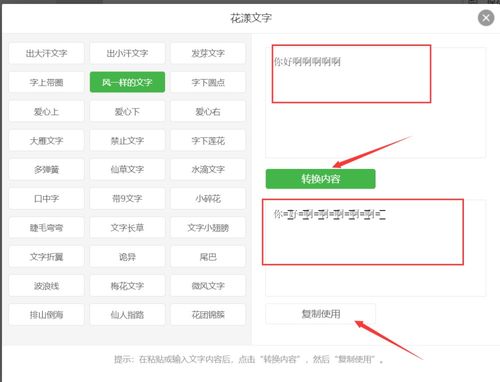Select the highlighted 风一样的文字 style
The image size is (500, 382).
click(127, 82)
